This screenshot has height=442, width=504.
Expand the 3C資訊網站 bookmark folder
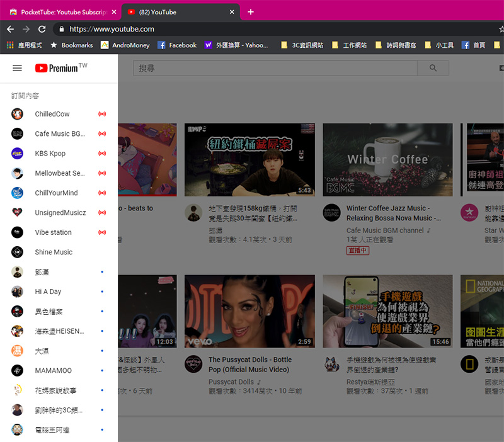[302, 45]
